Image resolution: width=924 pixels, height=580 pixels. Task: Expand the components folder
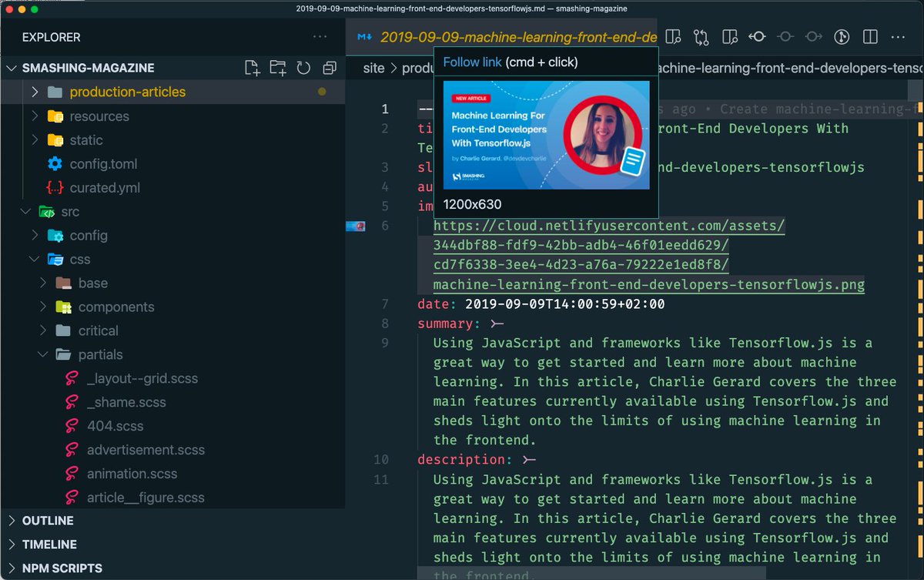tap(45, 307)
